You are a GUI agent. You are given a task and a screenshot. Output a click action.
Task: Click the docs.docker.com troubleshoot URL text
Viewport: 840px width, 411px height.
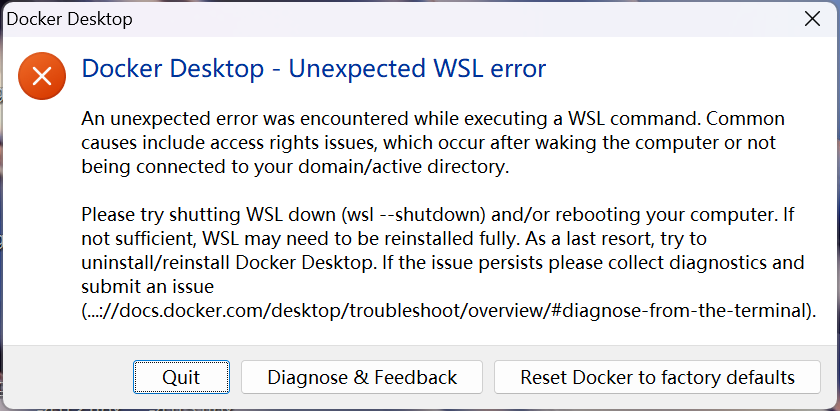tap(449, 310)
